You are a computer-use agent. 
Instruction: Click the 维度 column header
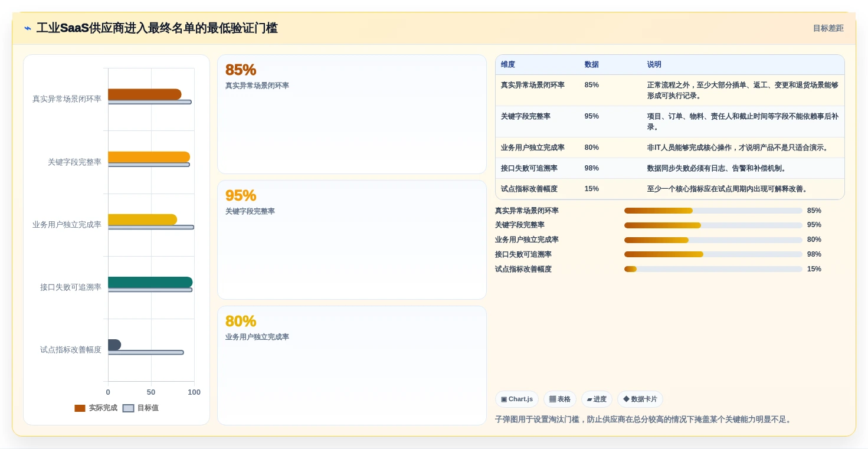508,65
